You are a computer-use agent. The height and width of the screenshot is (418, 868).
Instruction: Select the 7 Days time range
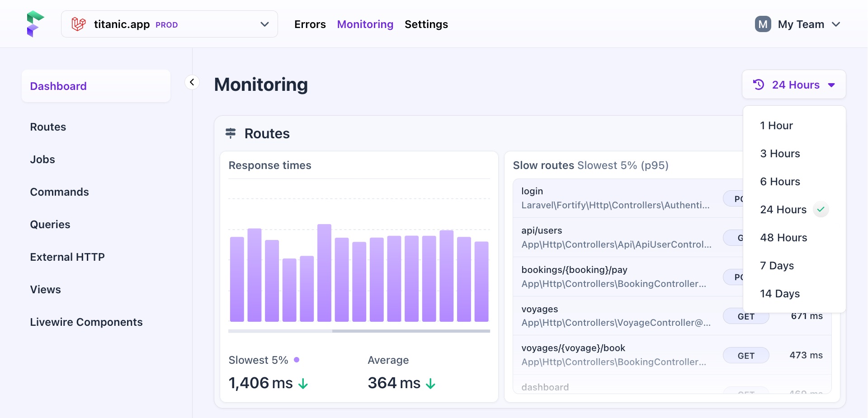coord(777,266)
